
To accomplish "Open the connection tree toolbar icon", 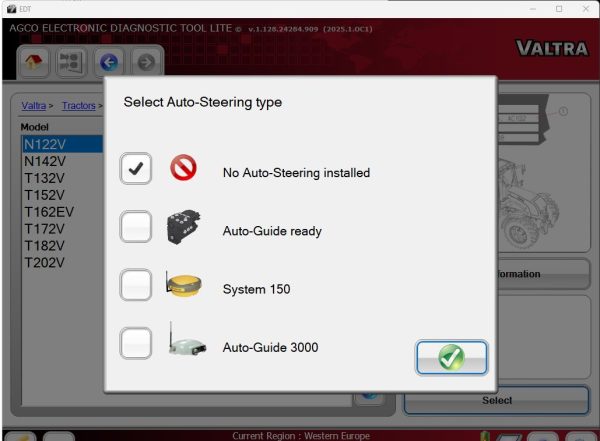I will (70, 62).
